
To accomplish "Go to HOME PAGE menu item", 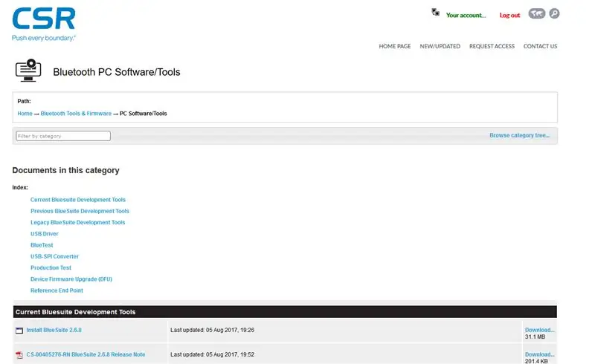I will 395,46.
